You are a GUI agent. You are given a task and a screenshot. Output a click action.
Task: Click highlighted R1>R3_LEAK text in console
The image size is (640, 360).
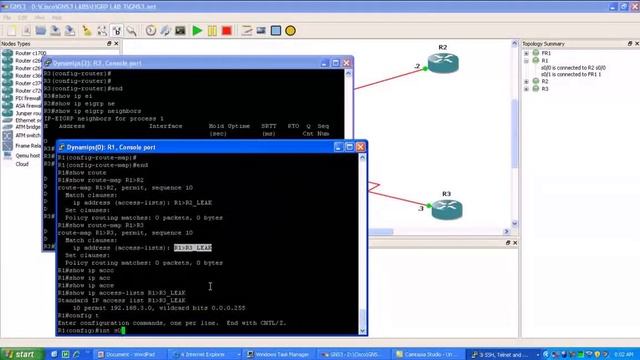pyautogui.click(x=193, y=248)
